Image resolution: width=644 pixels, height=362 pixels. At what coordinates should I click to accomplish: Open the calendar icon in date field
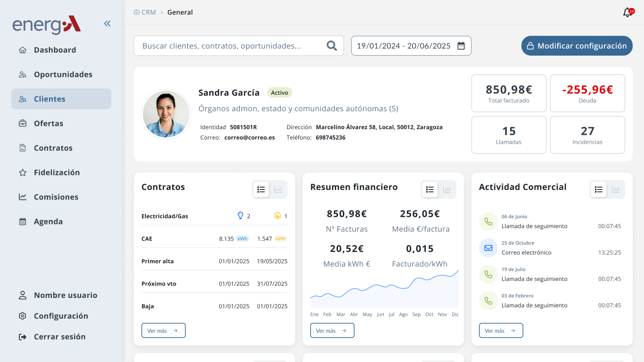[x=461, y=46]
